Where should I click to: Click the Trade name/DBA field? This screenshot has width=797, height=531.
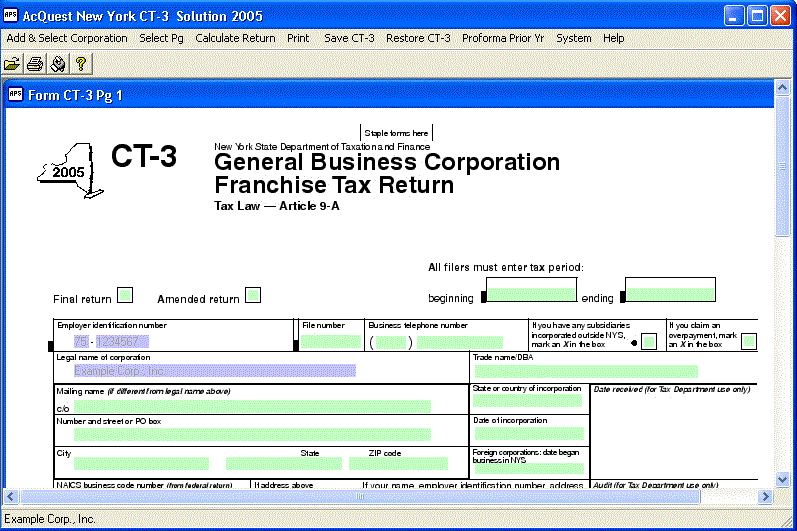point(586,371)
